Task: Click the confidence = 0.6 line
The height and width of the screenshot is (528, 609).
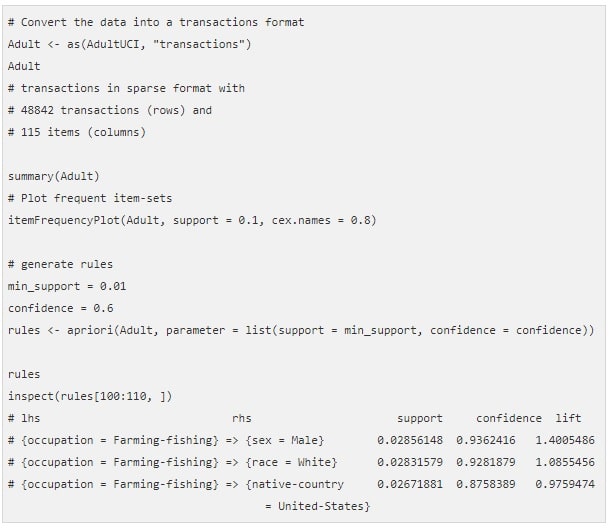Action: coord(60,308)
